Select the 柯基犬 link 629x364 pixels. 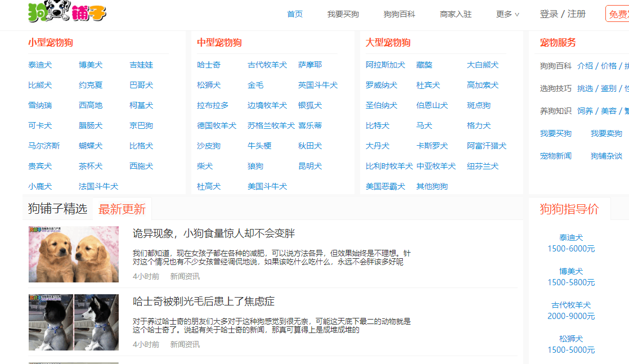(x=141, y=106)
